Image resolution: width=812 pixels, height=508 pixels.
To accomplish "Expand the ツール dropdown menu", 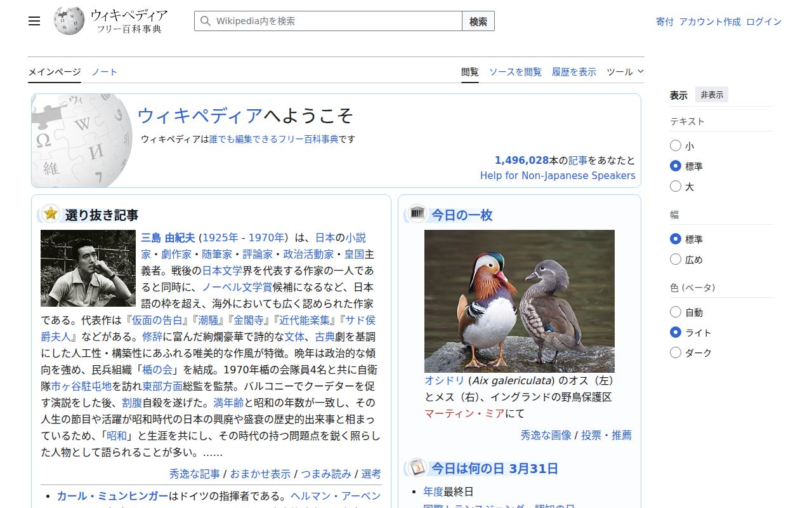I will (625, 72).
